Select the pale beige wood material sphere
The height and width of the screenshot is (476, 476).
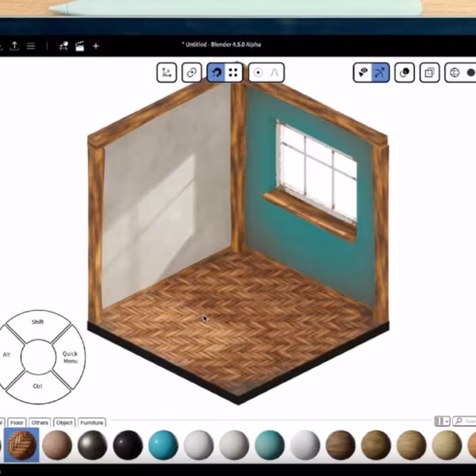tap(447, 445)
